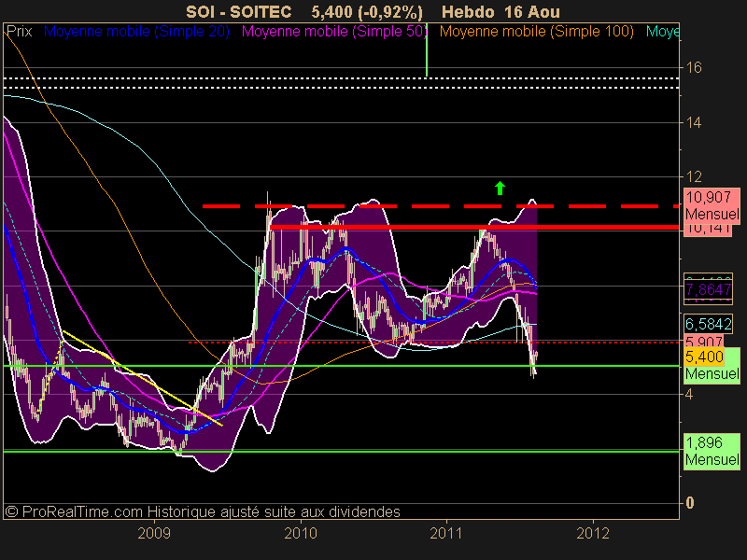This screenshot has height=560, width=747.
Task: Click the 16 label on price axis
Action: click(694, 67)
